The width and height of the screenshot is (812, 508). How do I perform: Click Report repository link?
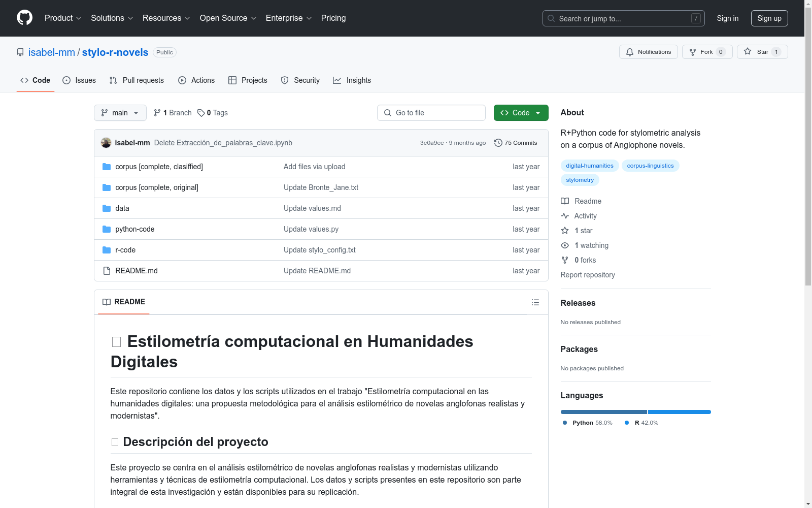588,275
